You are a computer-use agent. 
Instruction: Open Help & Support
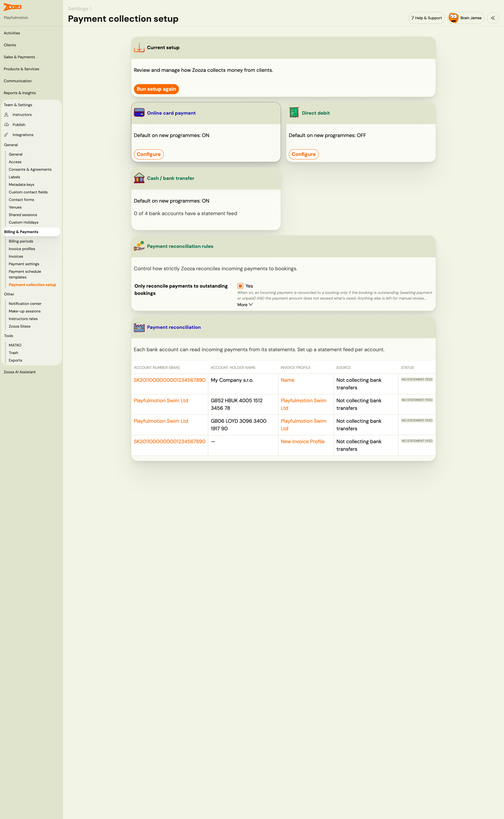426,18
